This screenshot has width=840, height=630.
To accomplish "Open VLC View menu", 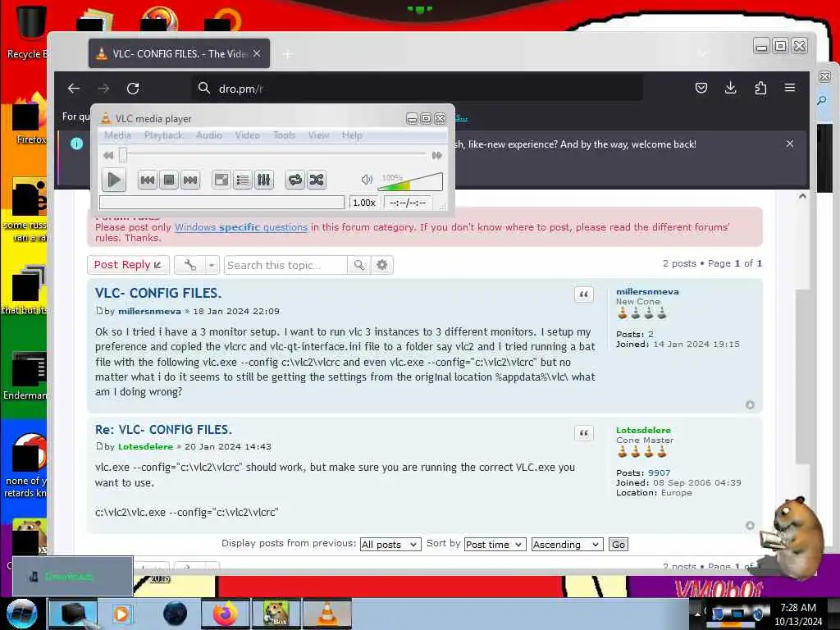I will click(x=318, y=135).
